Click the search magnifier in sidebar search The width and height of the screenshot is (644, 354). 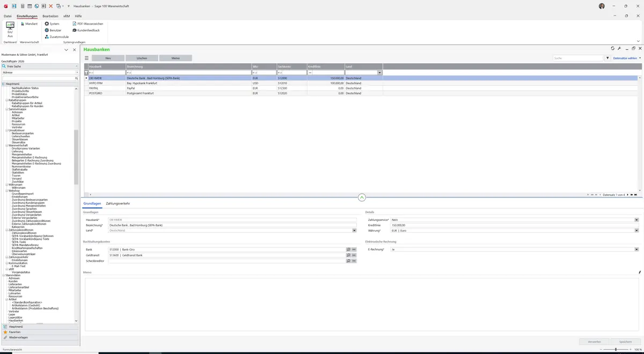(x=77, y=78)
